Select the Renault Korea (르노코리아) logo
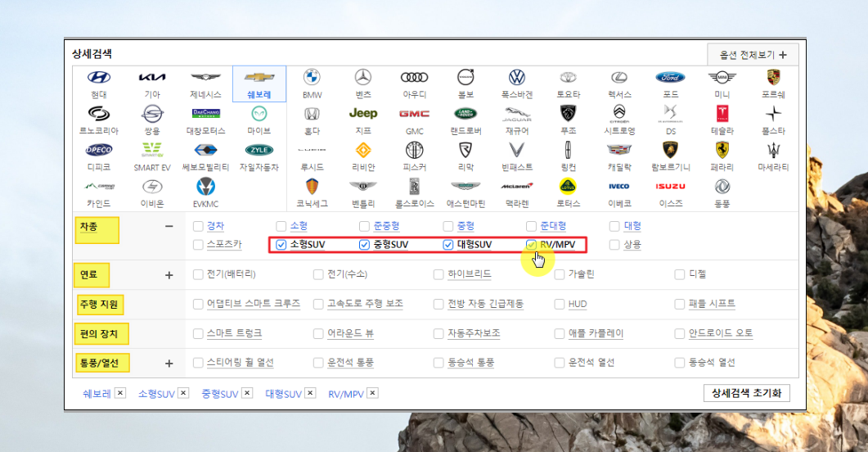 (x=99, y=114)
